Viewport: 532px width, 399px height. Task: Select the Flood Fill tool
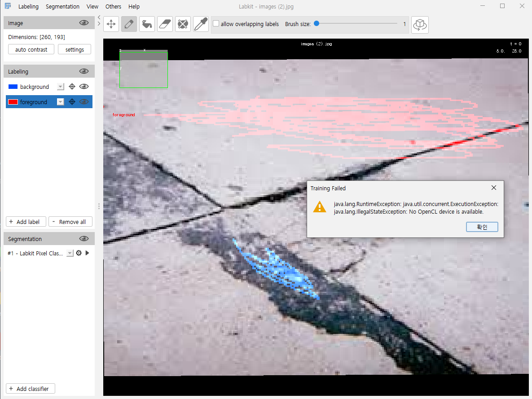(x=147, y=24)
